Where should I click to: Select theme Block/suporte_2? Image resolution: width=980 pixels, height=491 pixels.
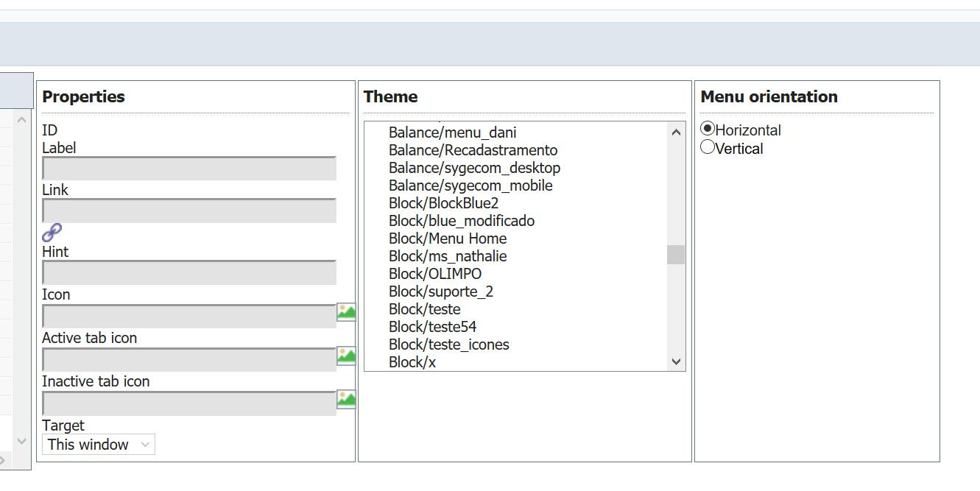click(441, 292)
